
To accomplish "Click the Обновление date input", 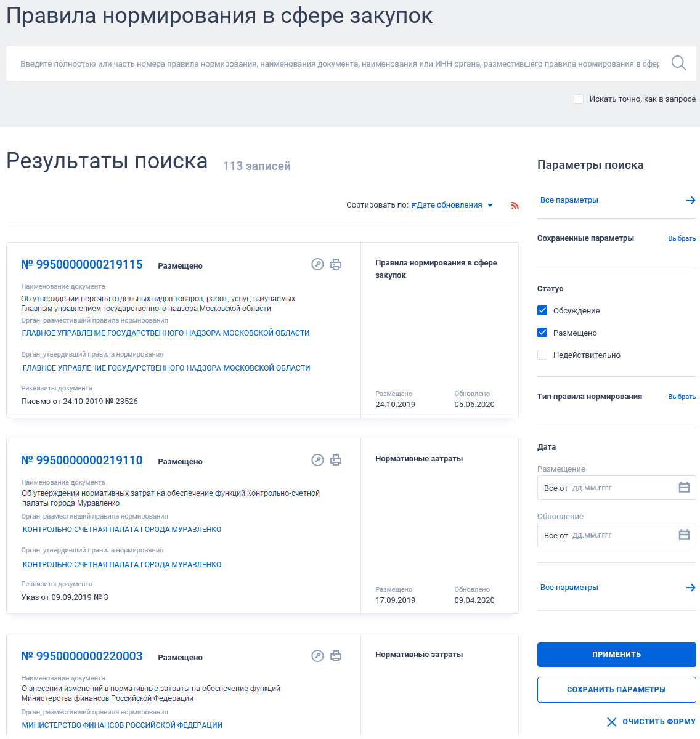I will coord(617,535).
